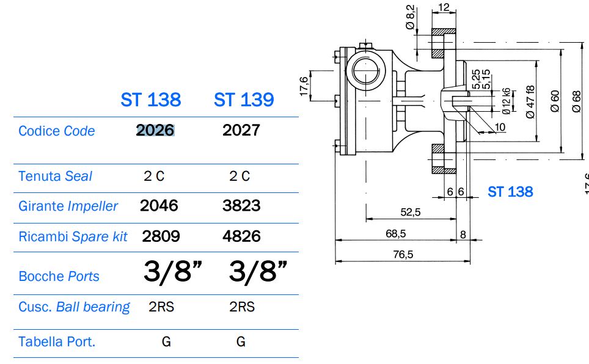Image resolution: width=589 pixels, height=364 pixels.
Task: Click the Ø 8,2 dimension label
Action: click(x=411, y=17)
